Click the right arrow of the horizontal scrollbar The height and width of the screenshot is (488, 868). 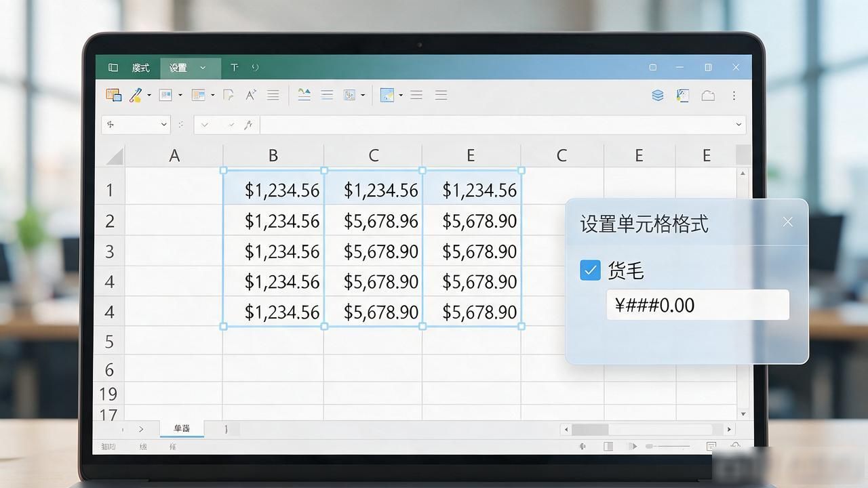coord(729,429)
